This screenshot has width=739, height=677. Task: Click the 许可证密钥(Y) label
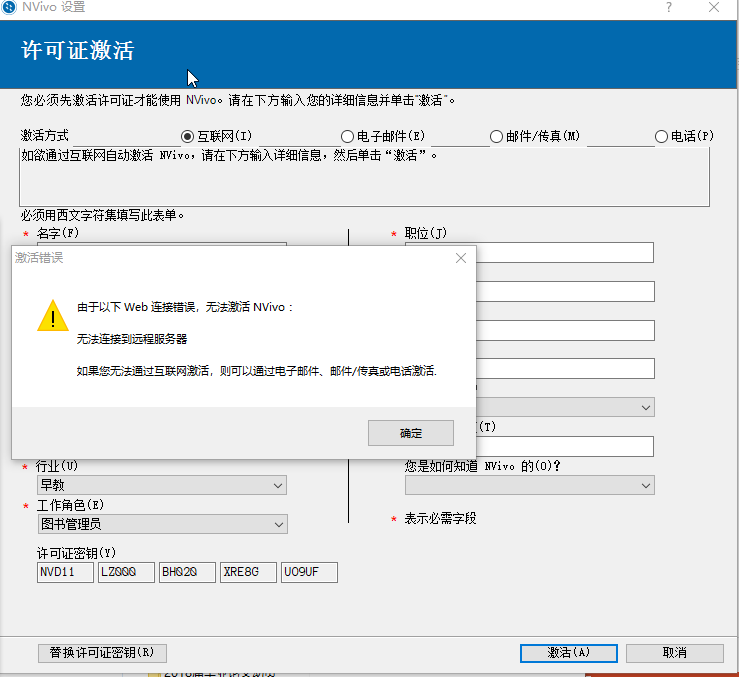click(x=76, y=553)
